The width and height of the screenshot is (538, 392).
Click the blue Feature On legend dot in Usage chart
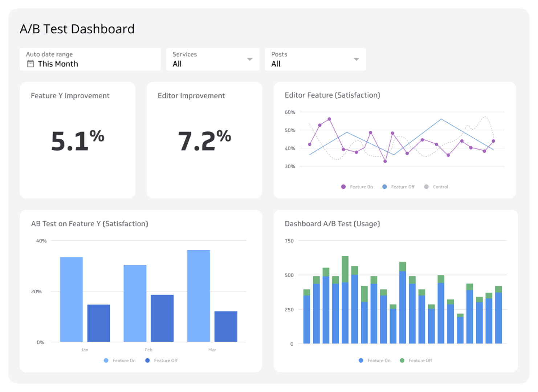click(x=360, y=360)
